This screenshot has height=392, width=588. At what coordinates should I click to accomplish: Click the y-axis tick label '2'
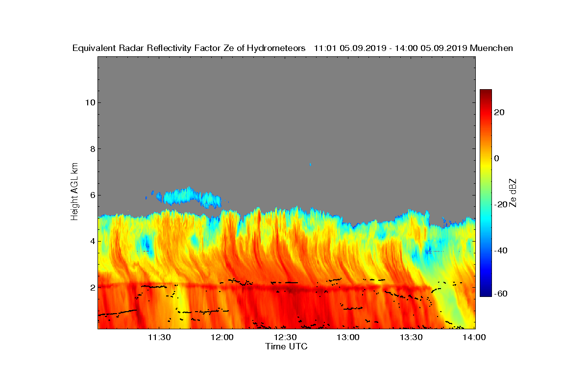[92, 287]
